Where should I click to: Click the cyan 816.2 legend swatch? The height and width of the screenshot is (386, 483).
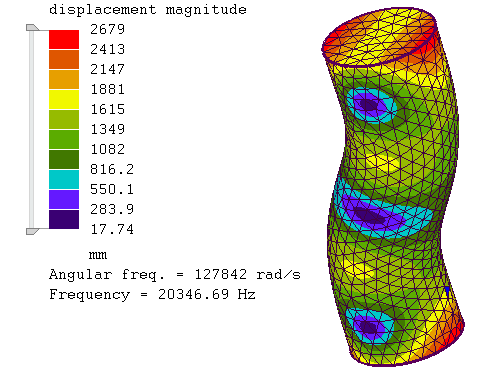[x=64, y=179]
